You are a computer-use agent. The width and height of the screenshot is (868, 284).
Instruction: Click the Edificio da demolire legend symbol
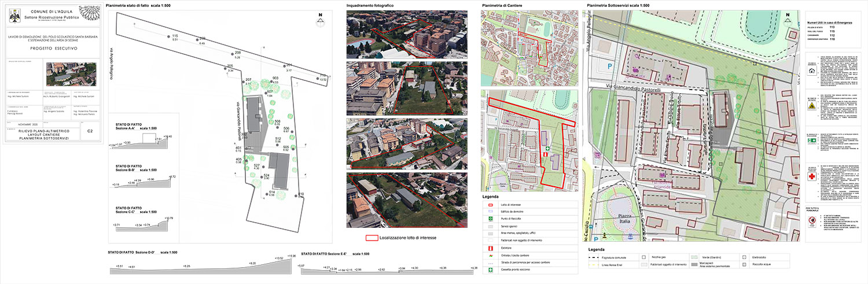(490, 212)
